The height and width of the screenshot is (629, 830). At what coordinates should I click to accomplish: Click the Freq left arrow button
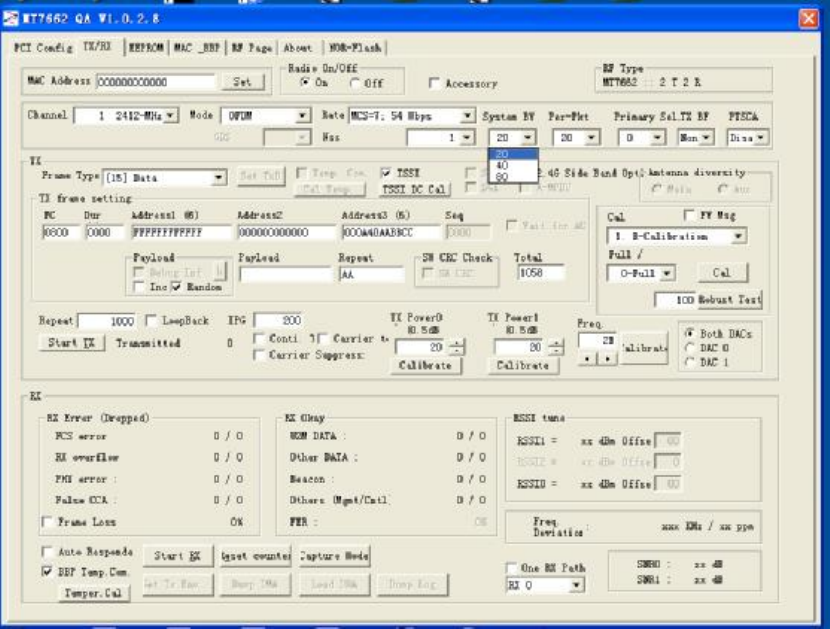[587, 358]
